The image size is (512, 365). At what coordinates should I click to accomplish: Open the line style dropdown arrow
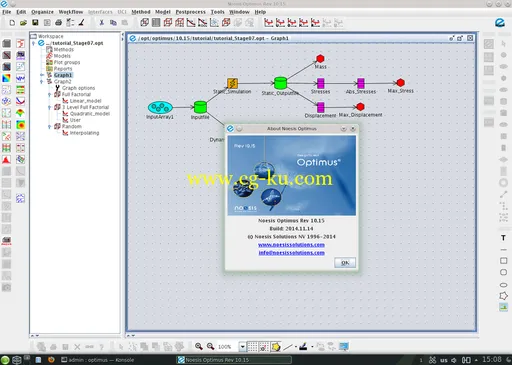click(295, 347)
